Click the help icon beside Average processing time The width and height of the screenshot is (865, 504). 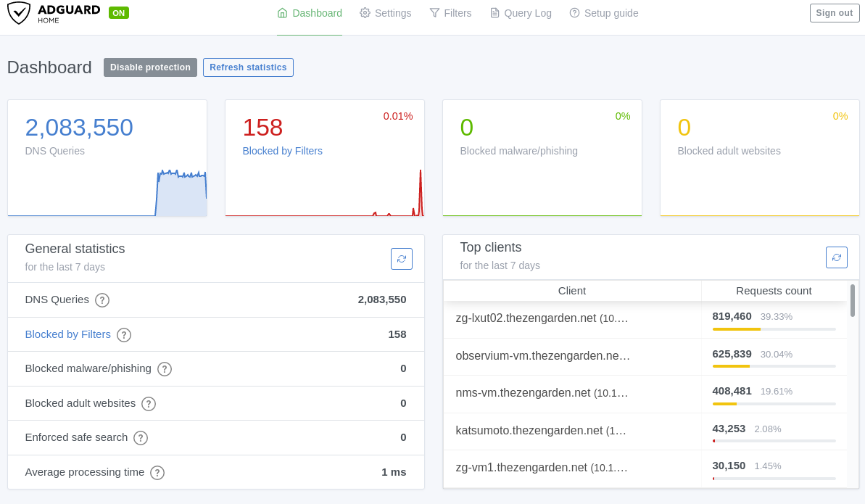tap(157, 473)
